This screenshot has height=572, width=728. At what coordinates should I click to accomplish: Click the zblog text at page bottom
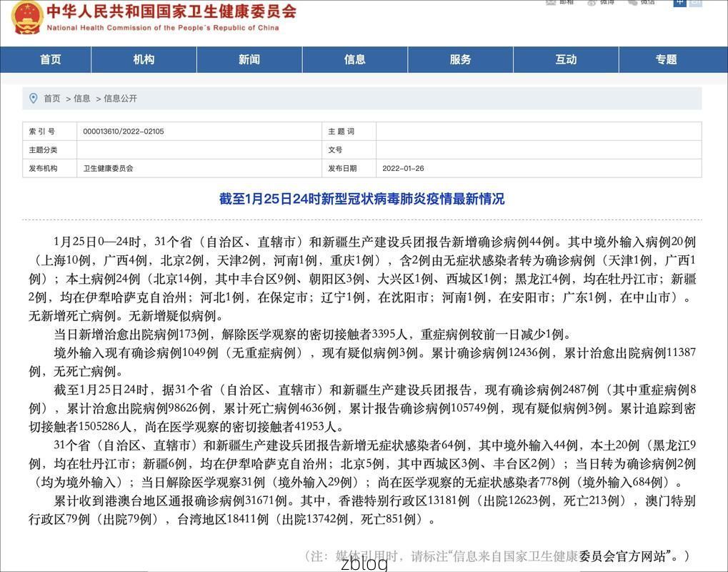(x=364, y=565)
